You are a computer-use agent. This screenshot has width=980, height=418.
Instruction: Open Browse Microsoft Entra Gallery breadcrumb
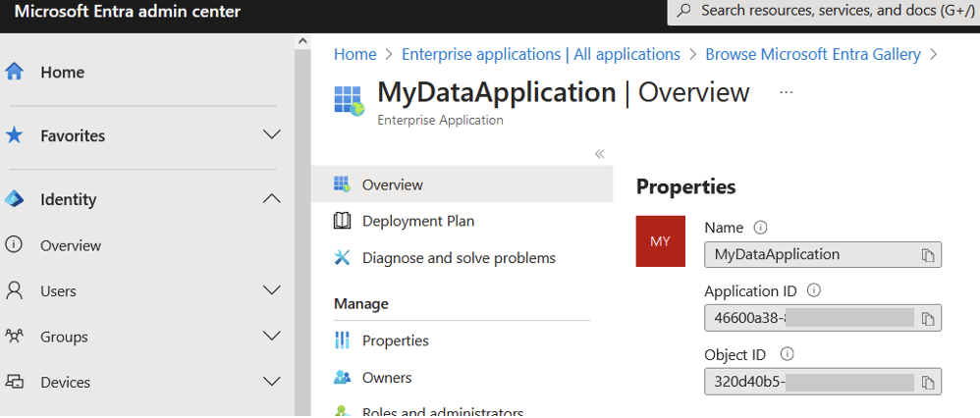tap(812, 54)
